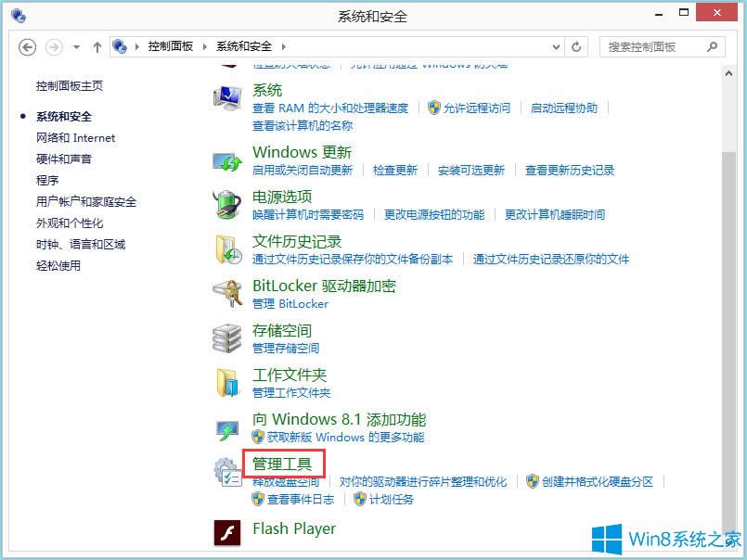Open the Storage Spaces icon
747x560 pixels.
tap(227, 338)
